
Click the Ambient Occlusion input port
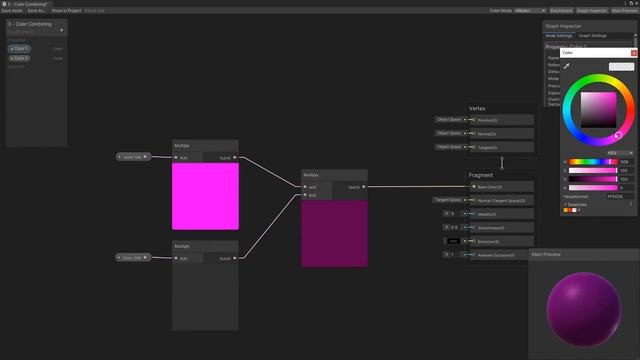coord(474,255)
